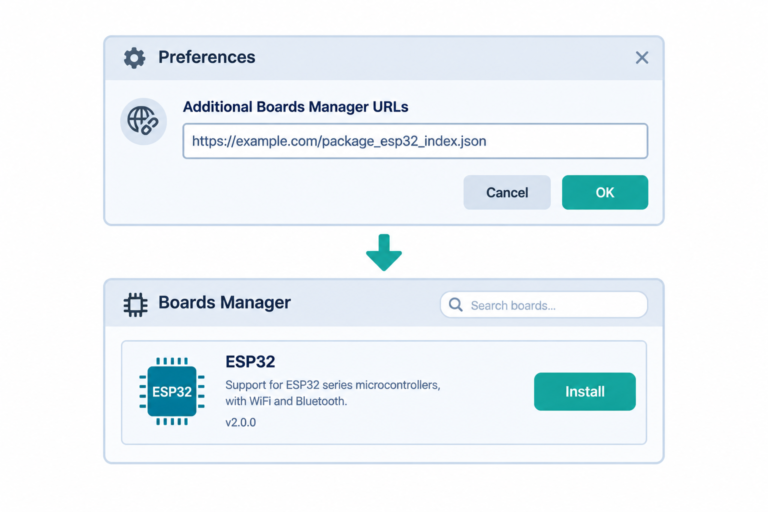Click the v2.0.0 version text
768x512 pixels.
point(240,422)
